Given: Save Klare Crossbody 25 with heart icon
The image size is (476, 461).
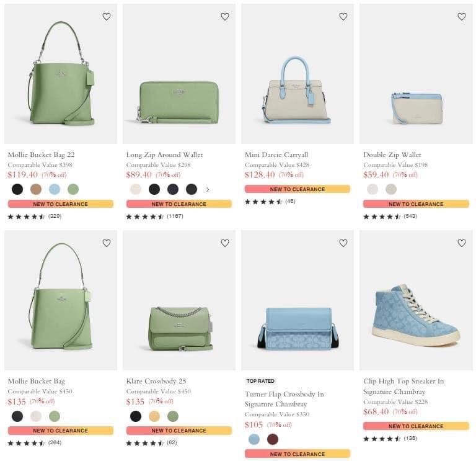Looking at the screenshot, I should coord(225,243).
